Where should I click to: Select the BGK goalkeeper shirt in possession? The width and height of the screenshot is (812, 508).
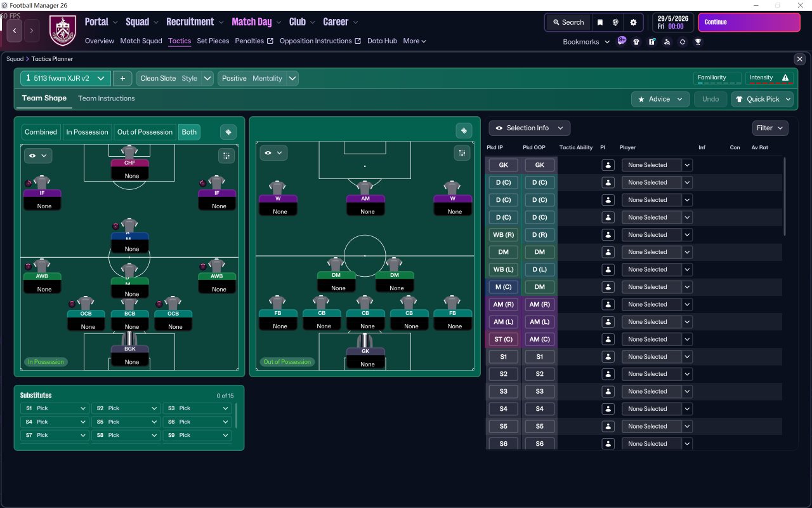pyautogui.click(x=129, y=338)
